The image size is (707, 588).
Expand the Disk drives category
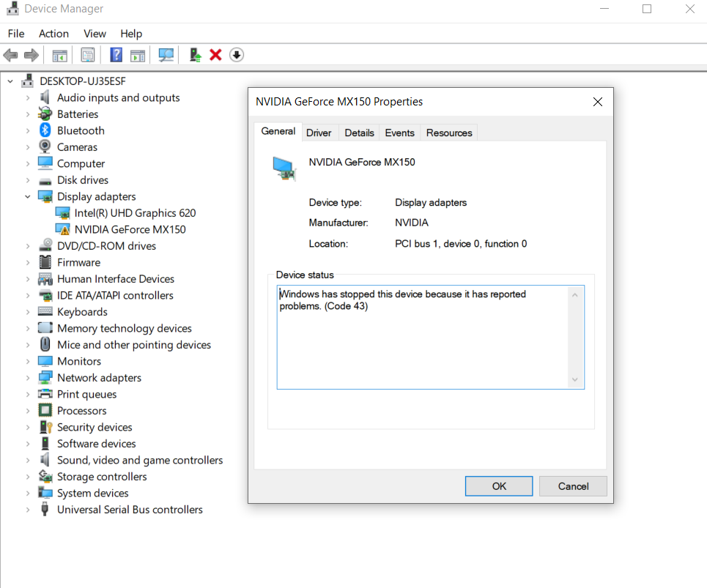coord(28,180)
